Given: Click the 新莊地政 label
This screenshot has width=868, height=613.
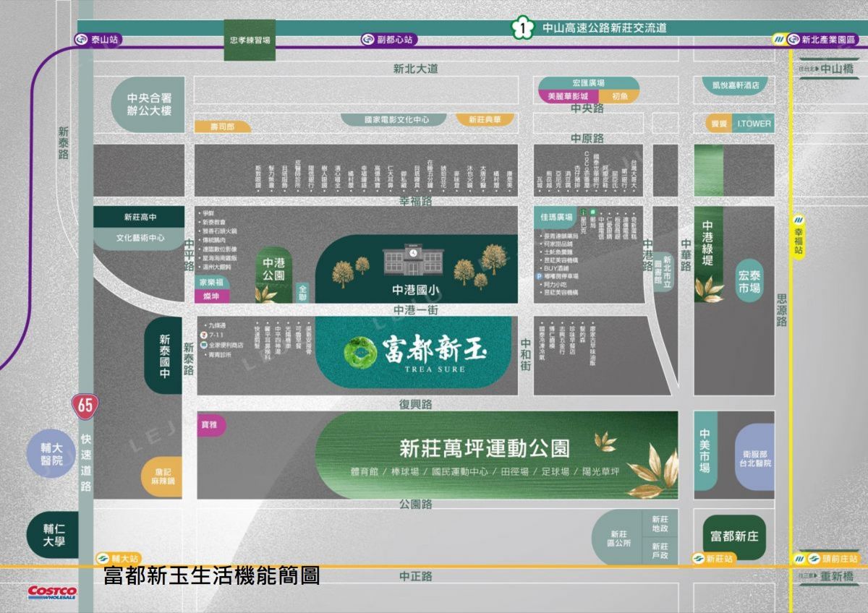Looking at the screenshot, I should (x=660, y=524).
